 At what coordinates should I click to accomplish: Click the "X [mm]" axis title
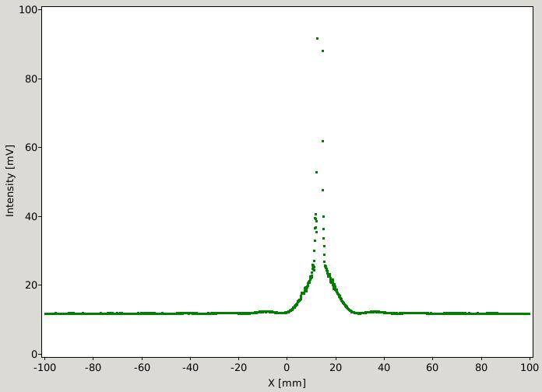click(x=287, y=383)
